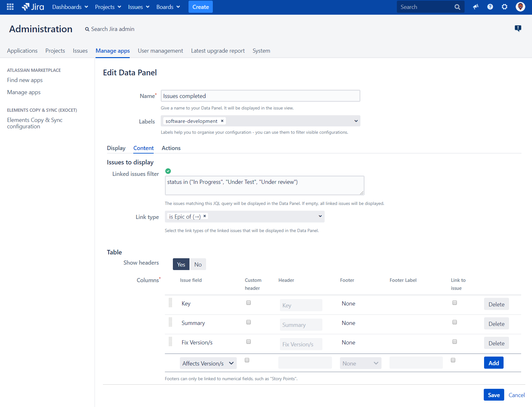Switch to the Actions tab
The image size is (532, 407).
[x=171, y=148]
